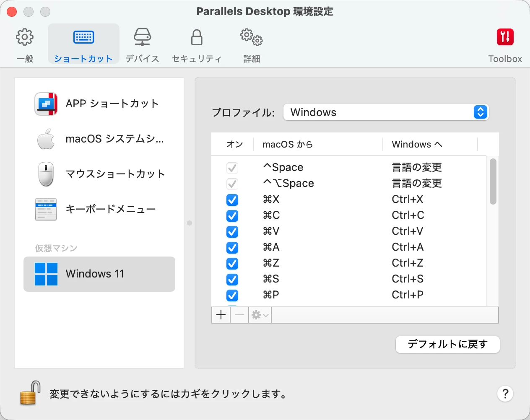Click the Ctrl+V cell
The height and width of the screenshot is (420, 530).
pyautogui.click(x=408, y=231)
